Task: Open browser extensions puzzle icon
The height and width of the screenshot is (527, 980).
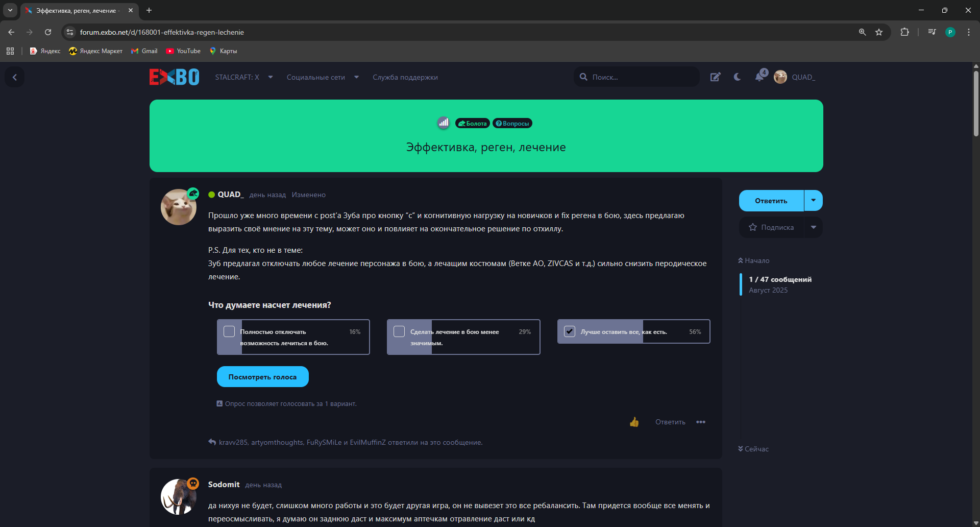Action: [x=904, y=32]
